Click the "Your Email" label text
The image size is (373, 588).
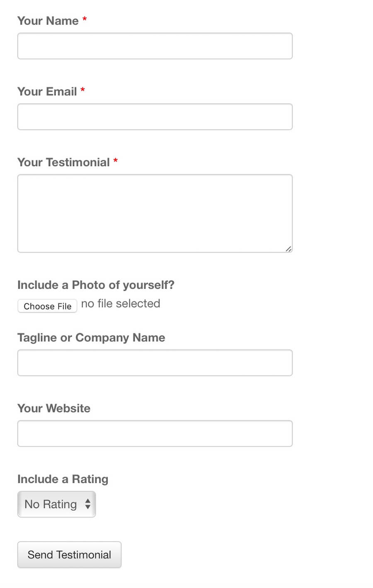coord(47,92)
